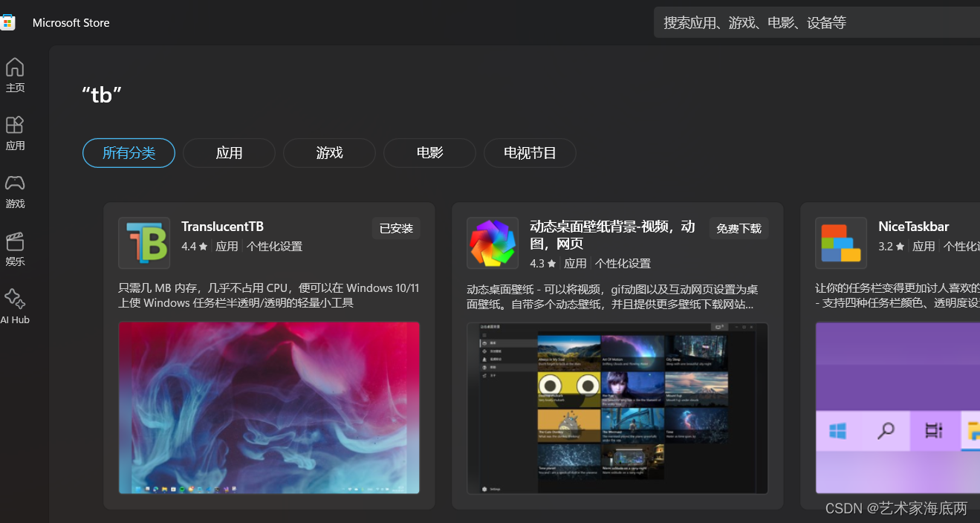Viewport: 980px width, 523px height.
Task: Click the colorful 动态桌面壁纸 app icon
Action: (493, 243)
